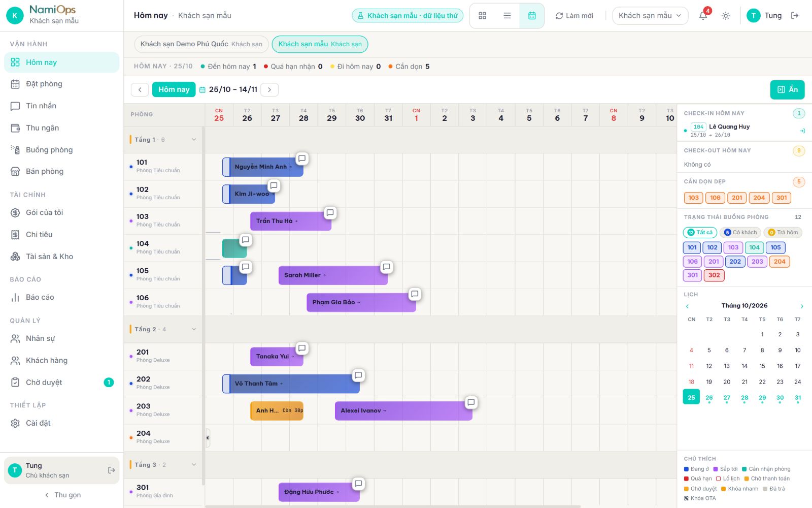Click room 302 status chip

coord(714,275)
